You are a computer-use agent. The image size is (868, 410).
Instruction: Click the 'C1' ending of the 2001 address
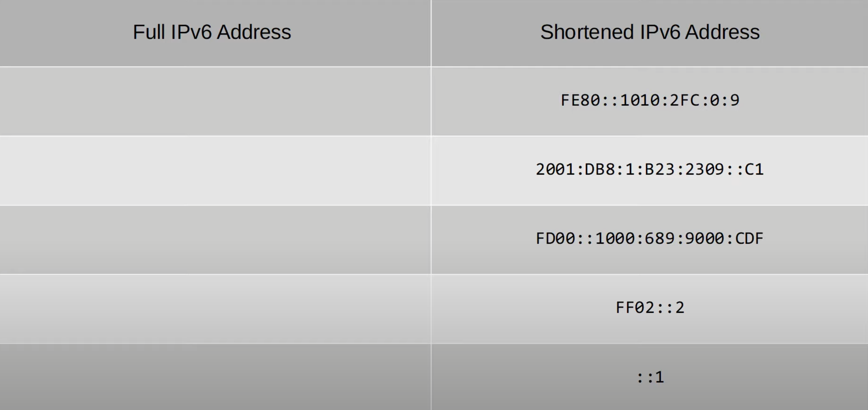tap(754, 170)
